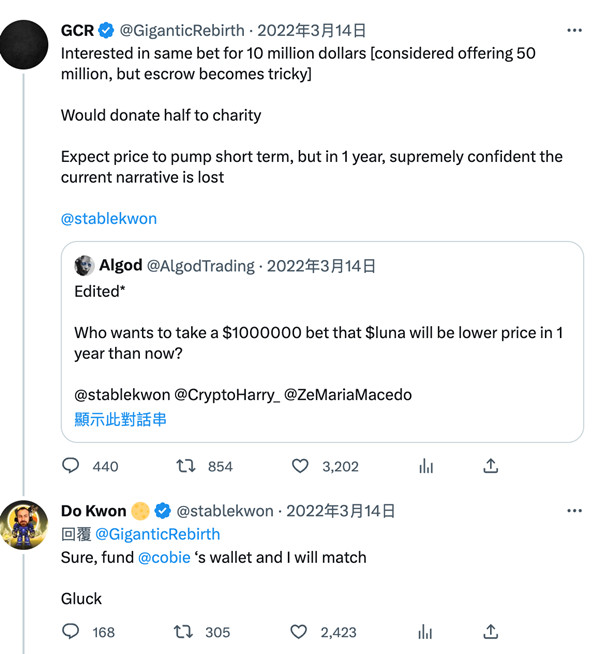Like GCR's tweet with heart icon
600x654 pixels.
tap(300, 466)
